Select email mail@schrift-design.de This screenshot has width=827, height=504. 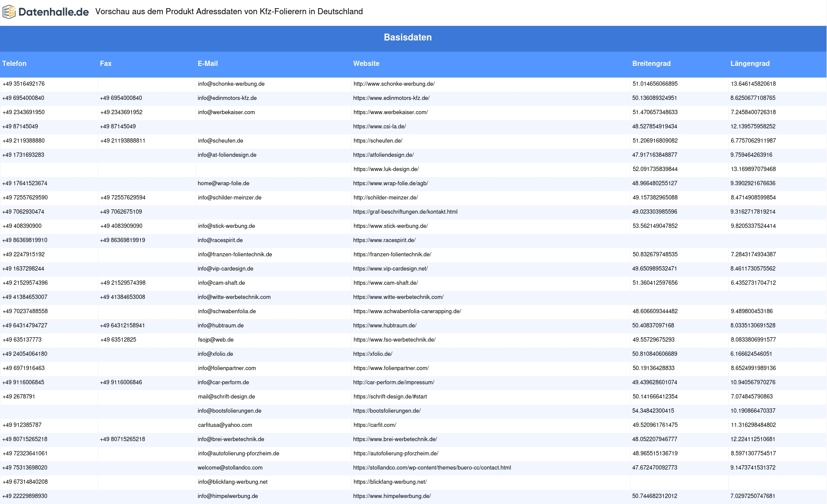tap(227, 397)
